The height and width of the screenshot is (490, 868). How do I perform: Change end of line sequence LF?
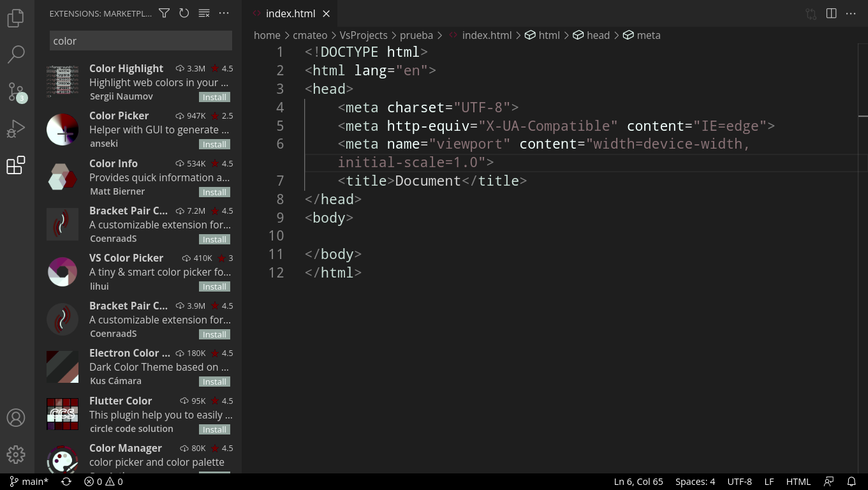tap(769, 482)
